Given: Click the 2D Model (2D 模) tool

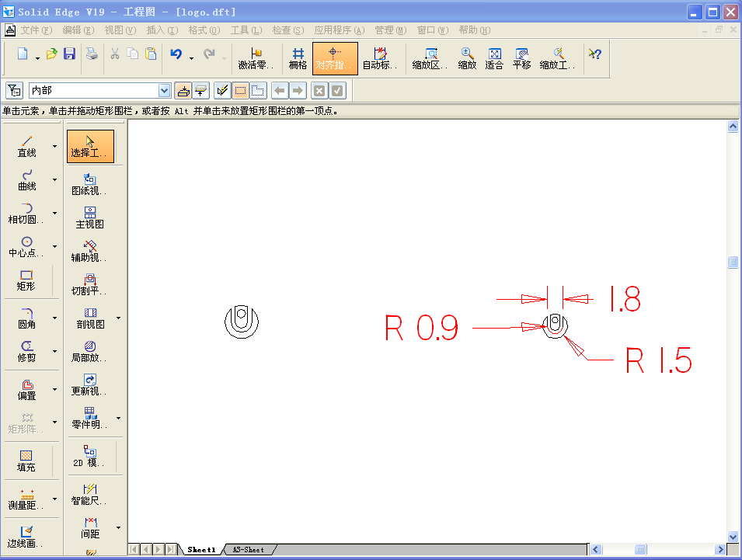Looking at the screenshot, I should pyautogui.click(x=90, y=457).
